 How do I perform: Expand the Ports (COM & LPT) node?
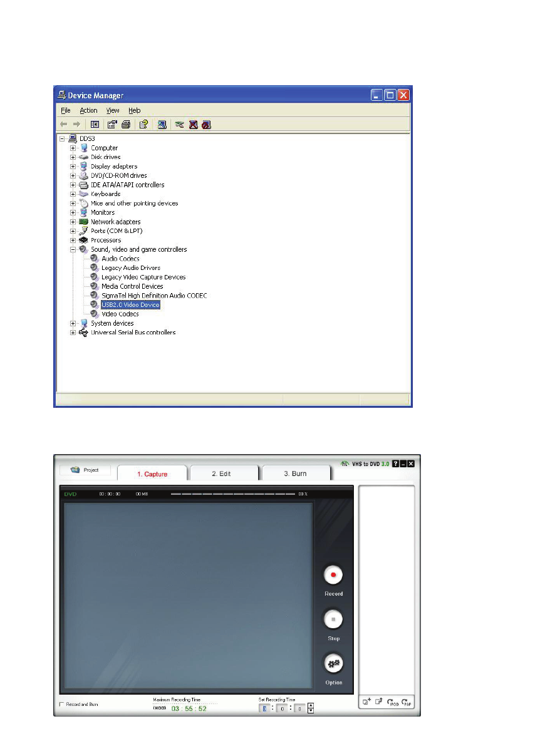[73, 231]
